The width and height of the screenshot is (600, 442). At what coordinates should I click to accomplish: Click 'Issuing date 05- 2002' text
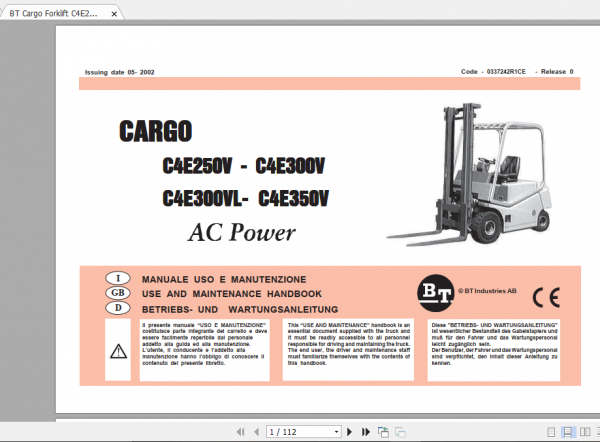(119, 72)
